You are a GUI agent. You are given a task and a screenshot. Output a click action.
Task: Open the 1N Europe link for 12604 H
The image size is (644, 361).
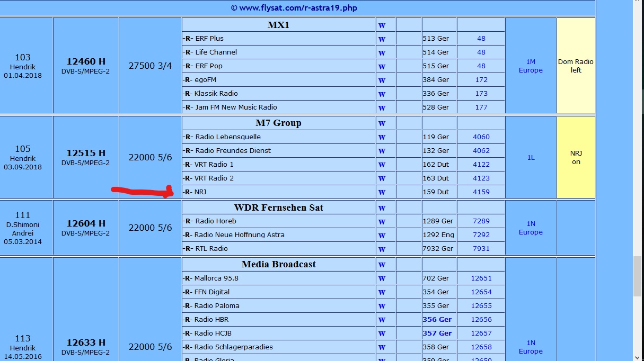[531, 228]
